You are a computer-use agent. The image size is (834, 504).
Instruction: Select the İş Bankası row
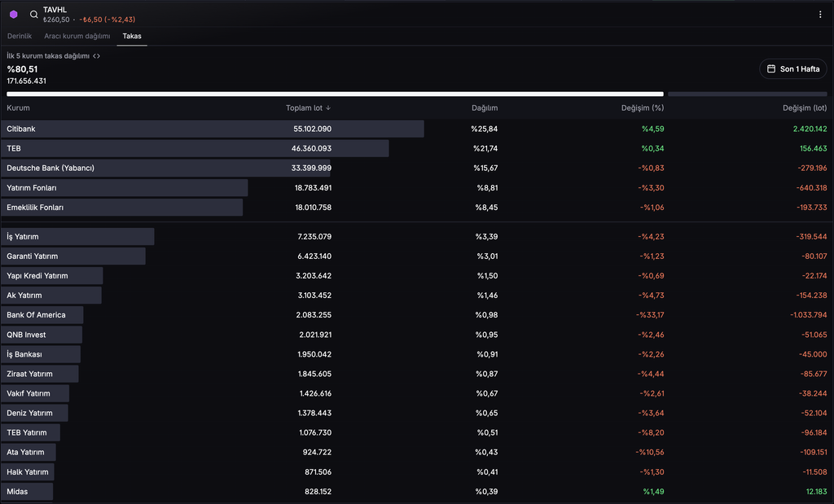click(417, 354)
